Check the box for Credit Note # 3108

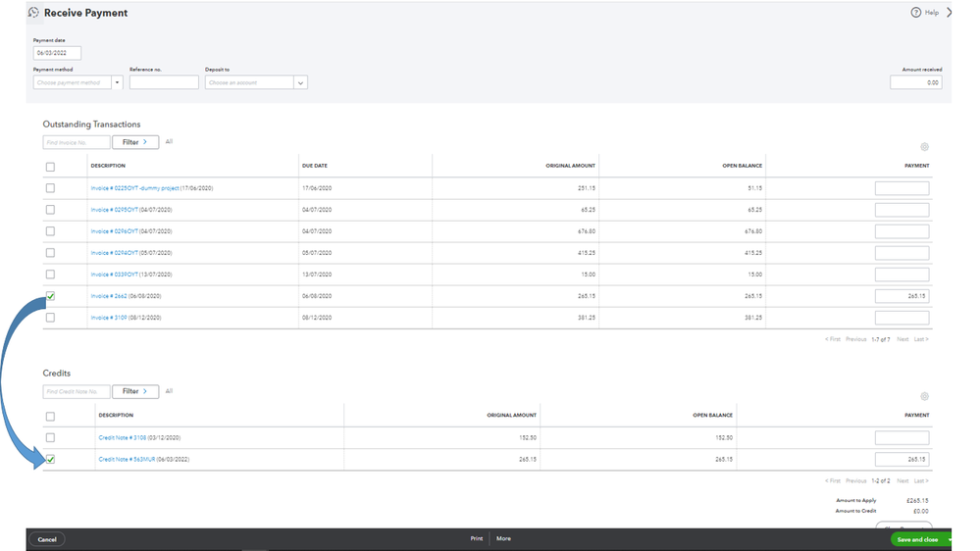pyautogui.click(x=50, y=438)
